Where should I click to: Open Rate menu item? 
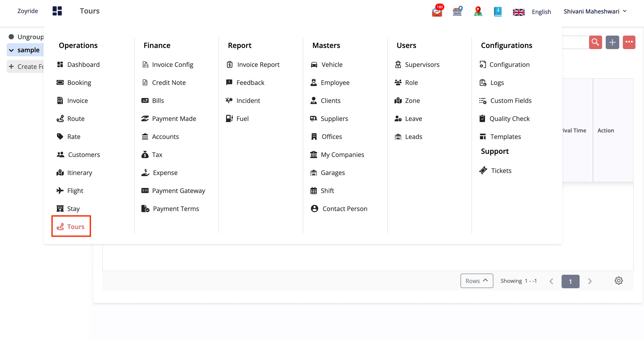[x=68, y=136]
